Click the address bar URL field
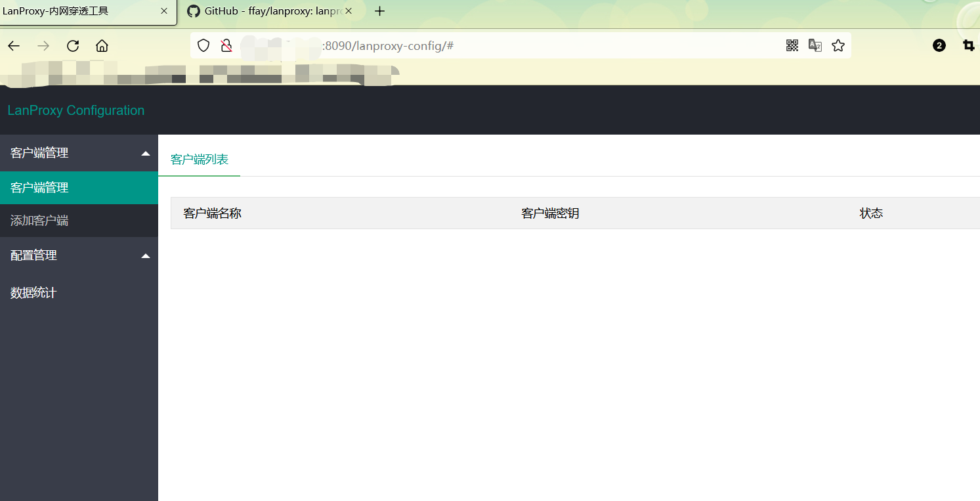This screenshot has width=980, height=501. point(521,45)
